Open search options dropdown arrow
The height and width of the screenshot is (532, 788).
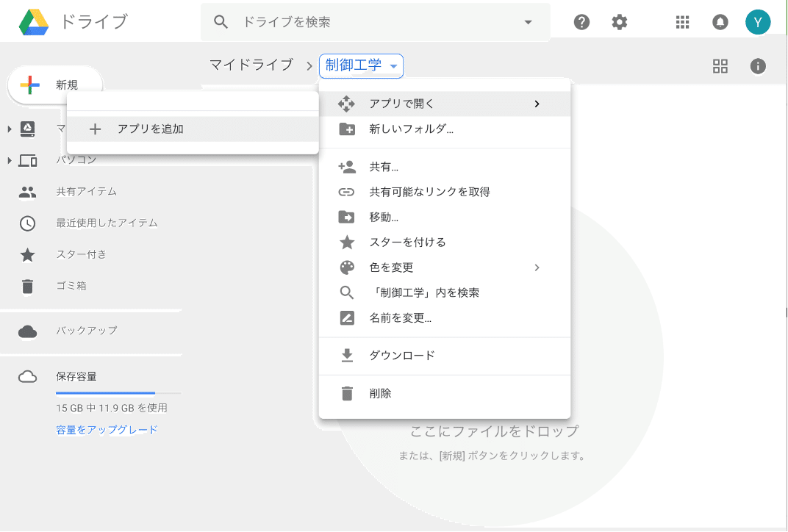[528, 23]
